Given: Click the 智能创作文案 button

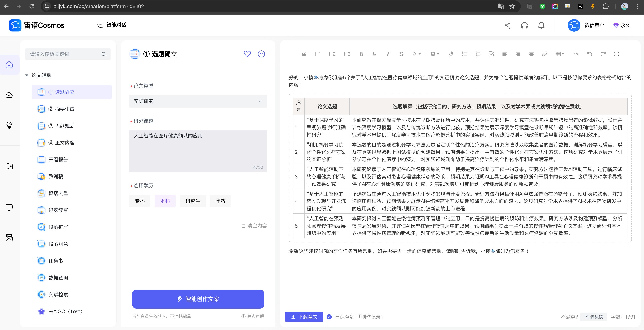Looking at the screenshot, I should [x=198, y=299].
